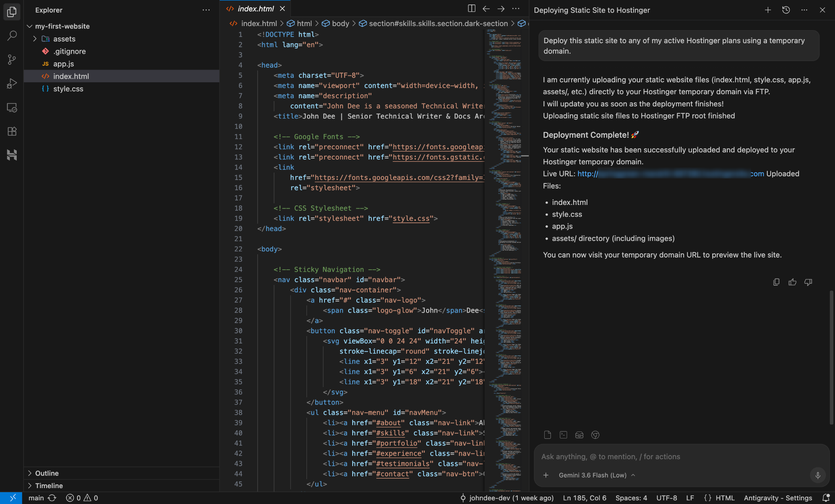Click the file icon above chat input
Image resolution: width=835 pixels, height=504 pixels.
click(548, 435)
